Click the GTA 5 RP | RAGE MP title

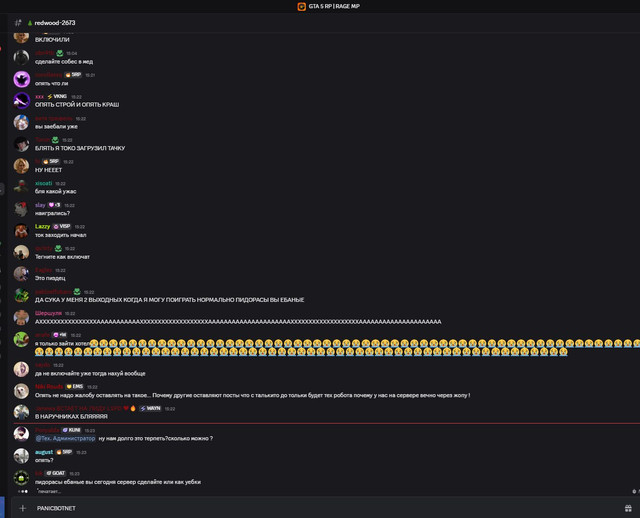click(334, 6)
